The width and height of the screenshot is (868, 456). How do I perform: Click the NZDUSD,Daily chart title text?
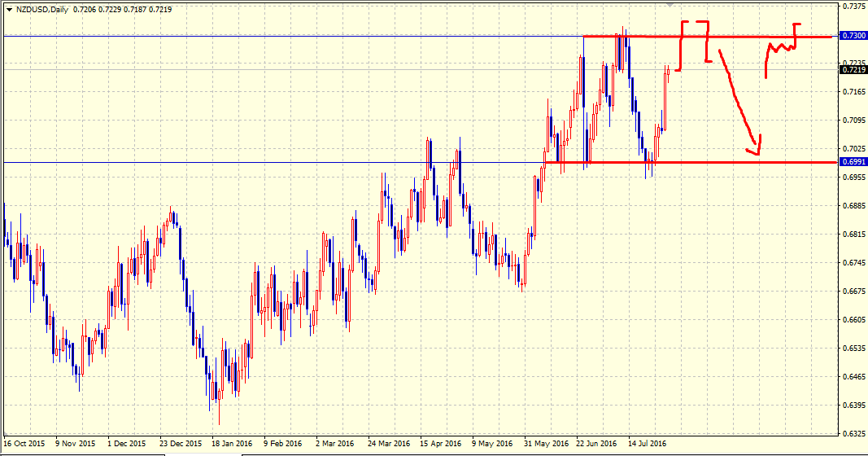click(x=42, y=10)
